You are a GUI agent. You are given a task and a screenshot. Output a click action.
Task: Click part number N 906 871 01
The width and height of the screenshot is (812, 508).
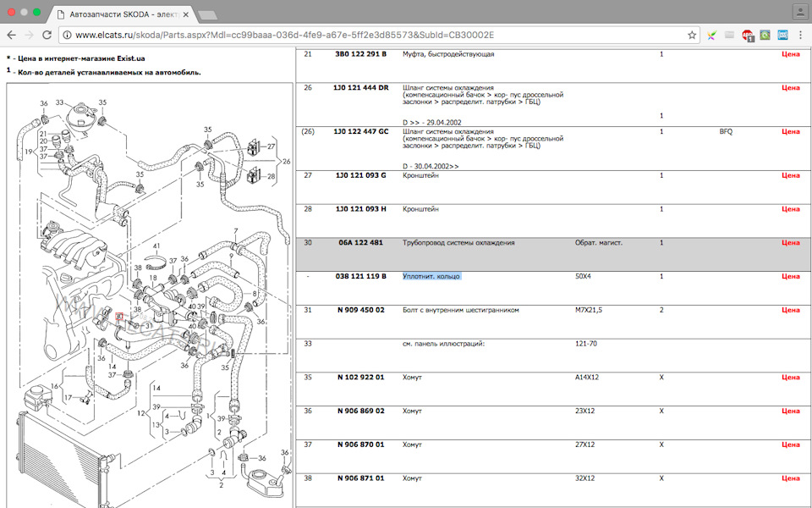point(361,478)
